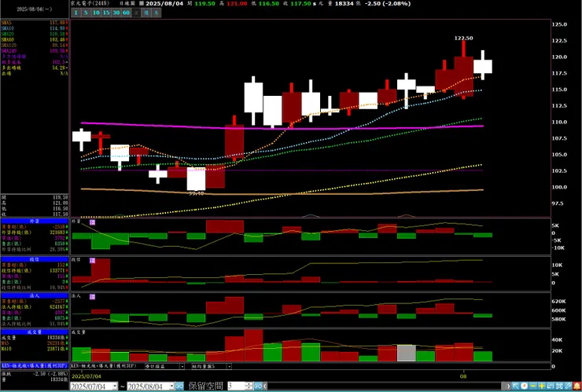Click the purple settings icon in 投信 panel
Viewport: 582px width, 392px height.
point(93,261)
